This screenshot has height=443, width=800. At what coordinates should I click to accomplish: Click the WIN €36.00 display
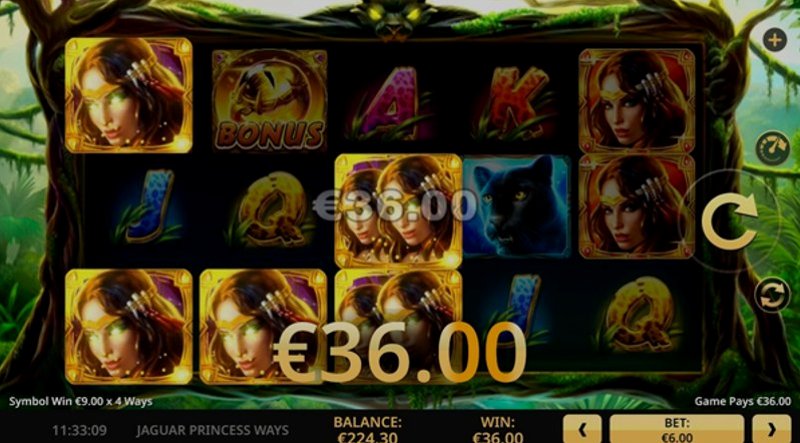(497, 430)
